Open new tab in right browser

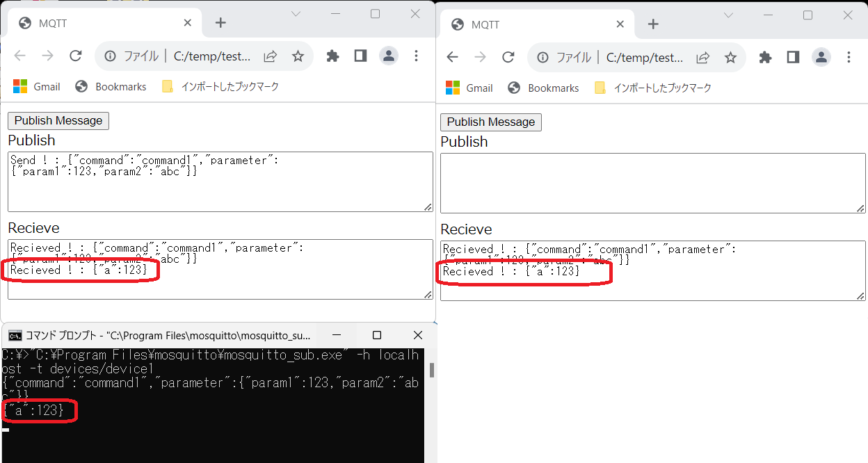pos(652,24)
